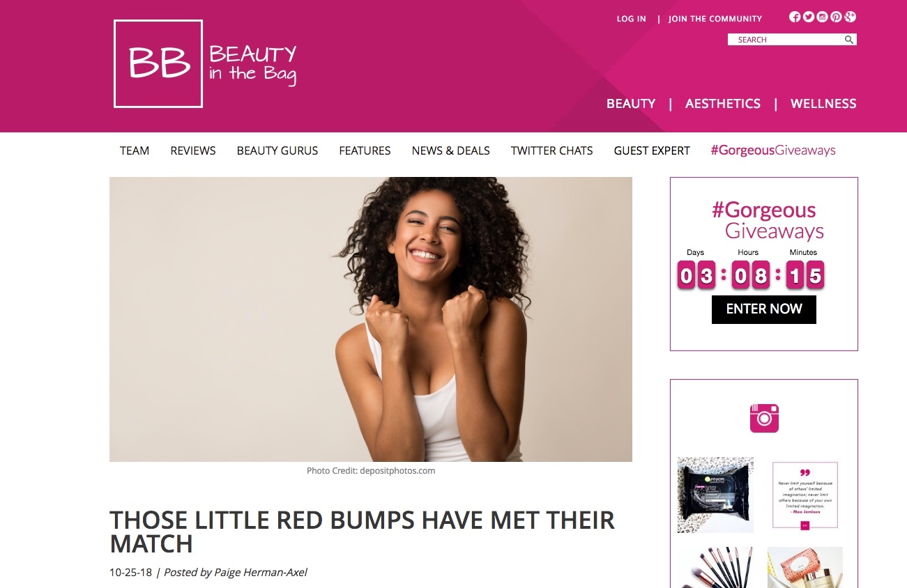Open the WELLNESS section

tap(823, 104)
